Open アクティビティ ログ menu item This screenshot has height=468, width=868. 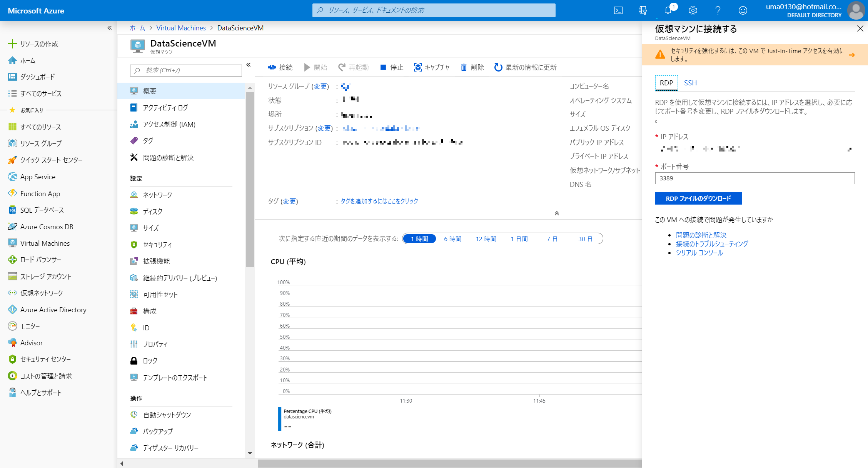point(165,108)
